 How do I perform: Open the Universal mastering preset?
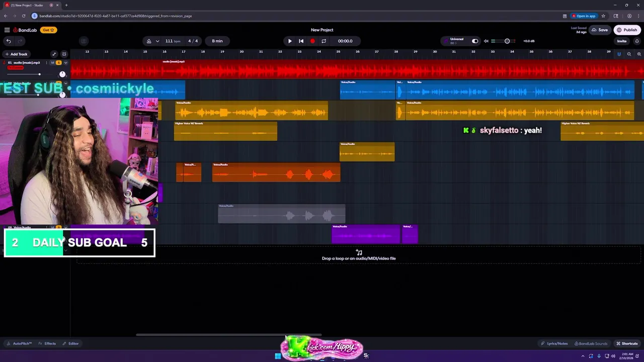[456, 41]
